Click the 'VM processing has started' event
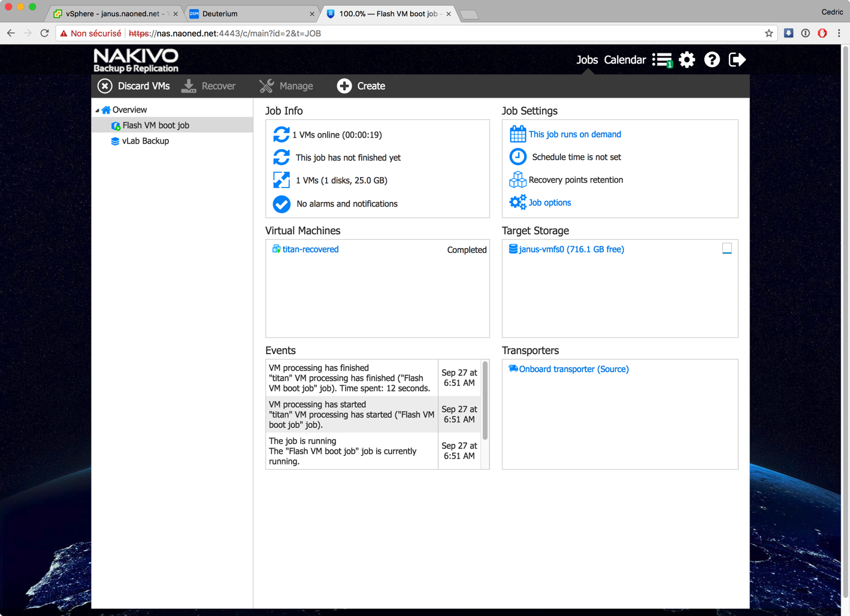Image resolution: width=850 pixels, height=616 pixels. [x=352, y=415]
